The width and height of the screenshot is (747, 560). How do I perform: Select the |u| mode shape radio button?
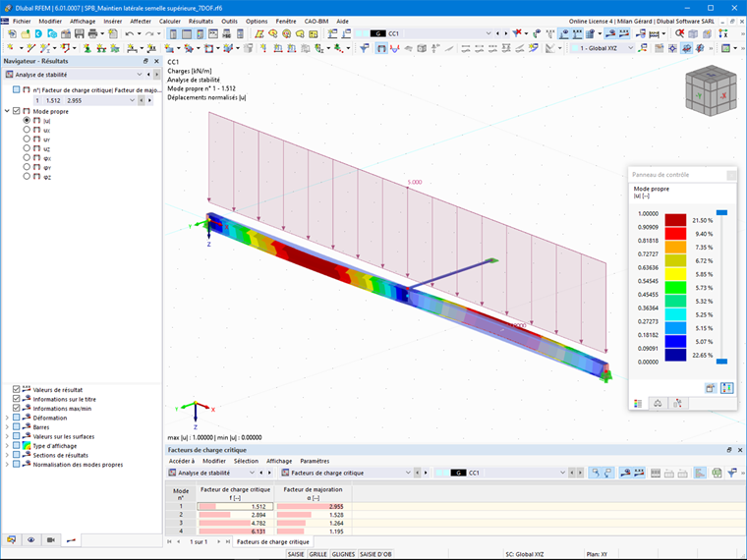coord(27,121)
